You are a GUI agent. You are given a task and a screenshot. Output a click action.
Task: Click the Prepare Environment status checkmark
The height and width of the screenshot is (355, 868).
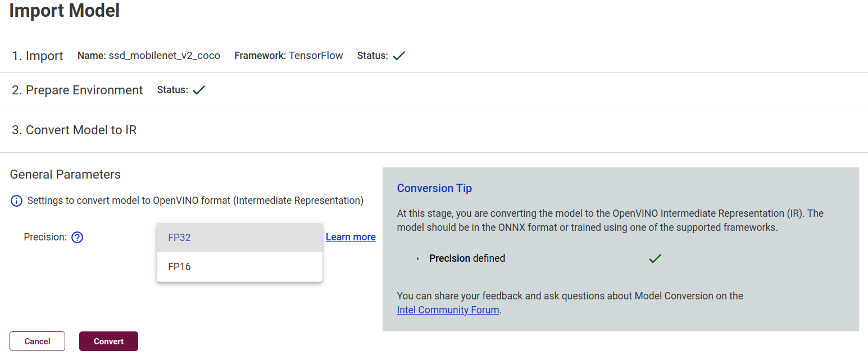click(199, 90)
